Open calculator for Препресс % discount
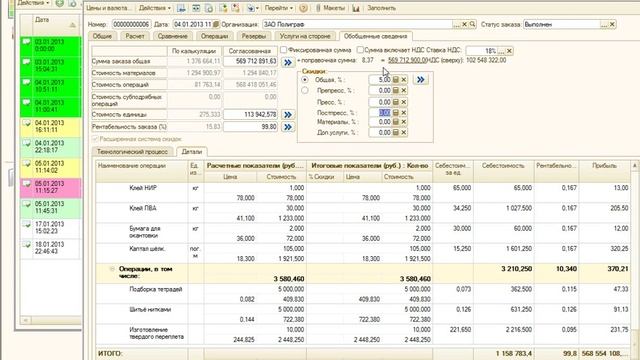640x360 pixels. pyautogui.click(x=396, y=90)
